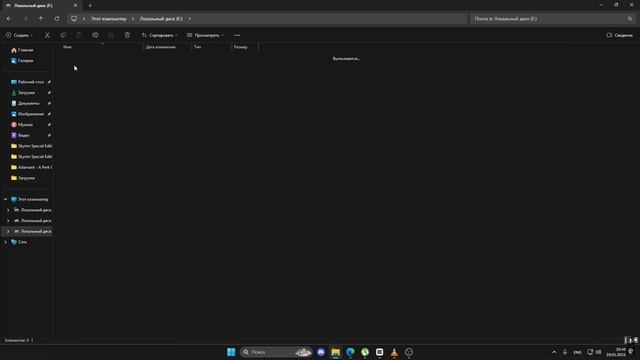Open a new Explorer tab with plus
This screenshot has height=360, width=640.
click(x=90, y=5)
